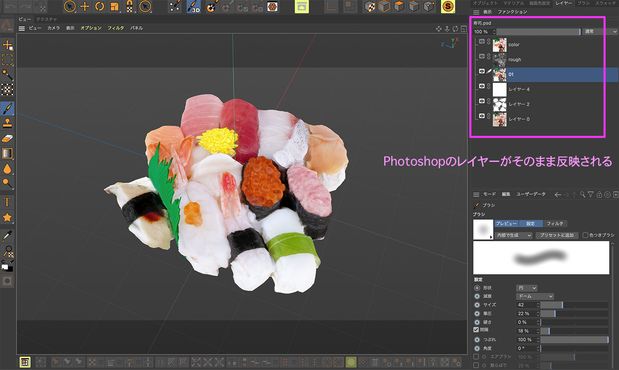Image resolution: width=619 pixels, height=370 pixels.
Task: Toggle visibility of the rough layer
Action: coord(482,56)
